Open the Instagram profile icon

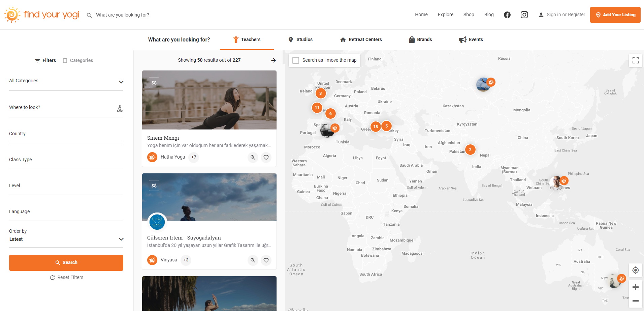(524, 15)
